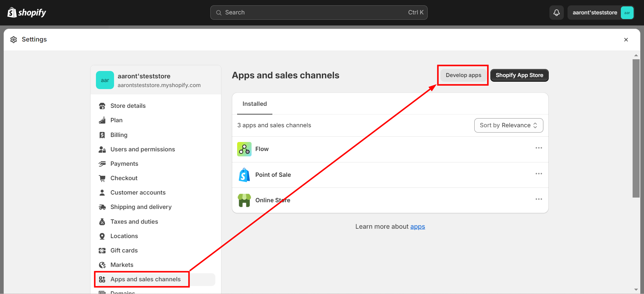Click the Plan icon

coord(102,120)
